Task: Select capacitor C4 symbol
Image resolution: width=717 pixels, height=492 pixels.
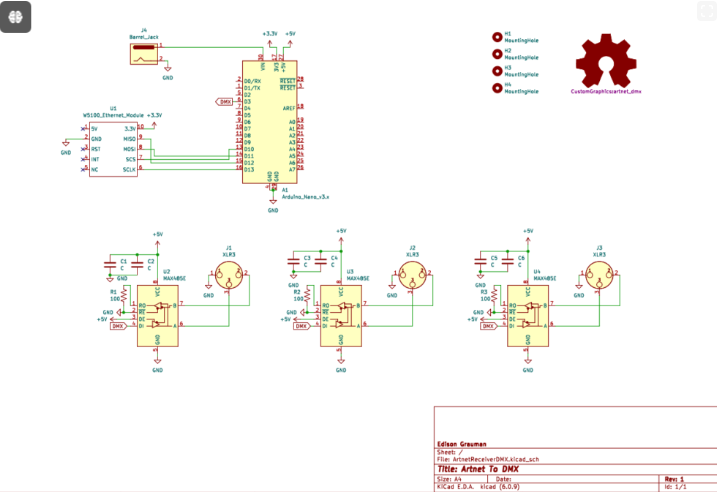Action: point(321,262)
